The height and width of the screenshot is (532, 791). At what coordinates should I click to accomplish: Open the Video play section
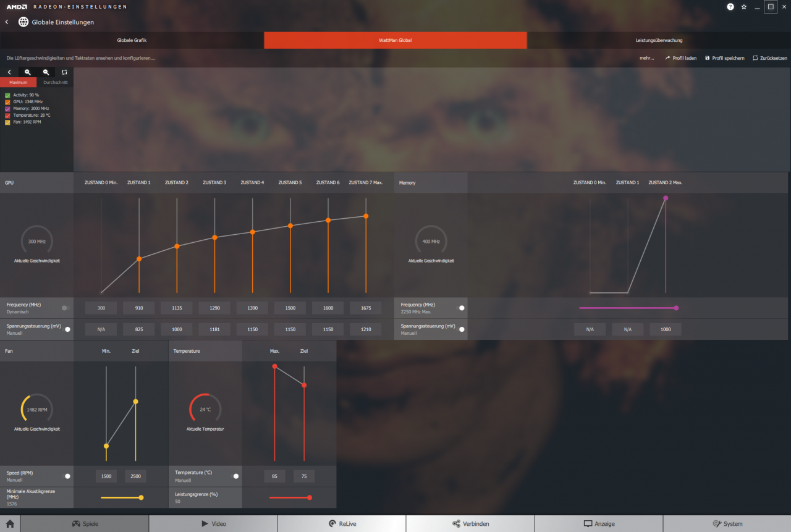(214, 523)
